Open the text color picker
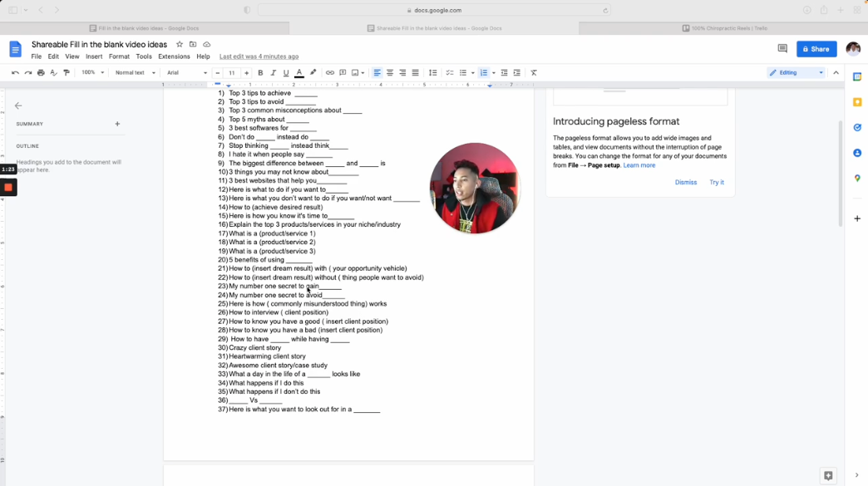This screenshot has width=868, height=486. (x=299, y=73)
